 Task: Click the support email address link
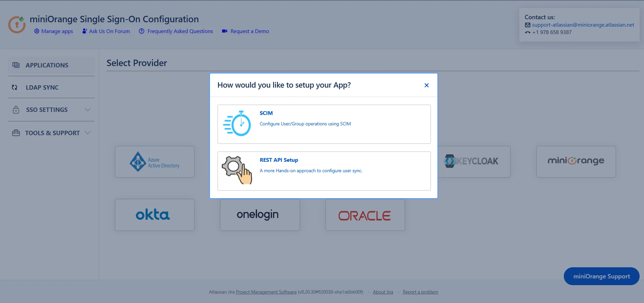click(x=583, y=25)
